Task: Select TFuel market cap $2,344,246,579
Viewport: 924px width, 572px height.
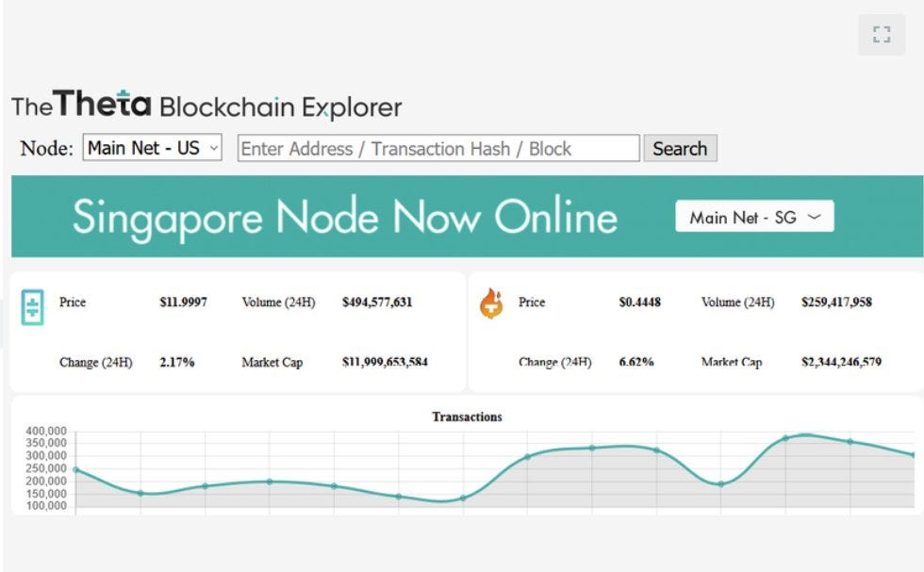Action: click(x=841, y=362)
